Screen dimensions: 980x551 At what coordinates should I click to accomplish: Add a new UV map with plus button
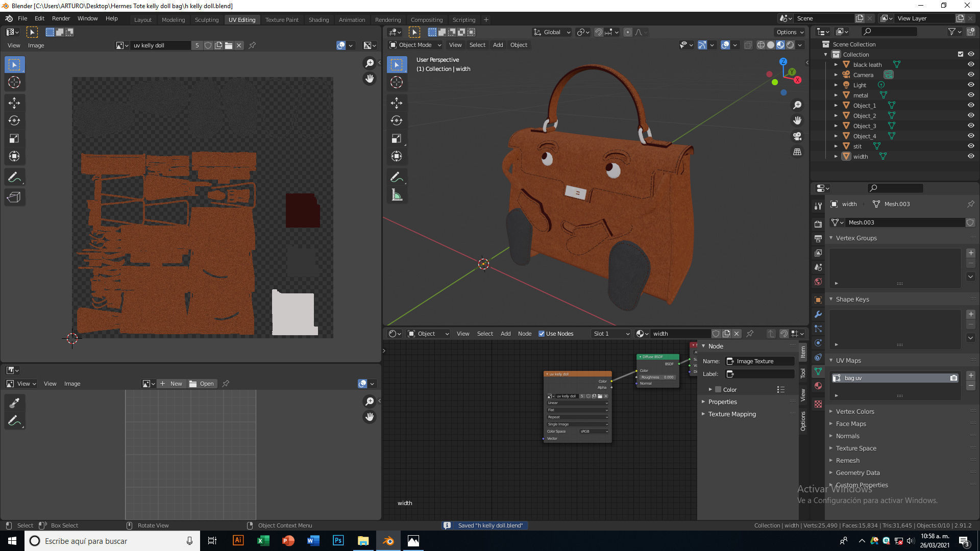tap(971, 375)
